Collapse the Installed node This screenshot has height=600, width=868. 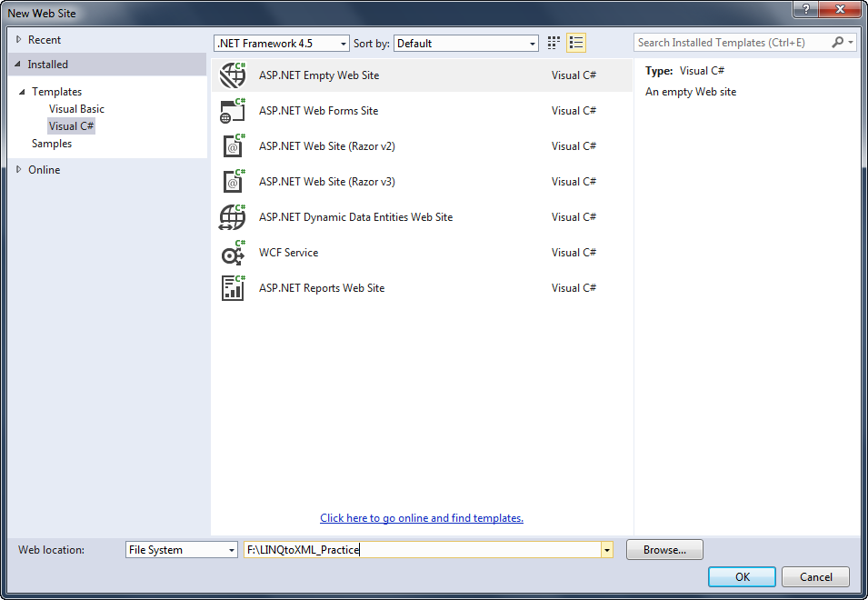click(x=17, y=65)
